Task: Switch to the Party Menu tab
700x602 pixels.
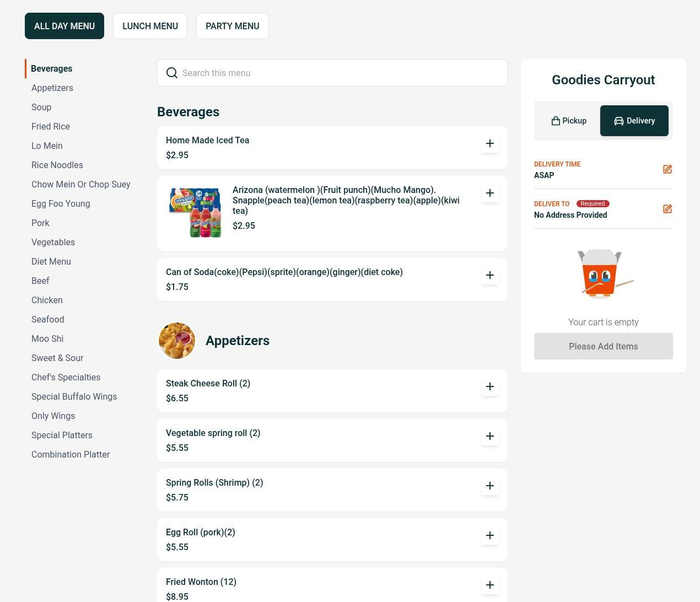Action: 232,26
